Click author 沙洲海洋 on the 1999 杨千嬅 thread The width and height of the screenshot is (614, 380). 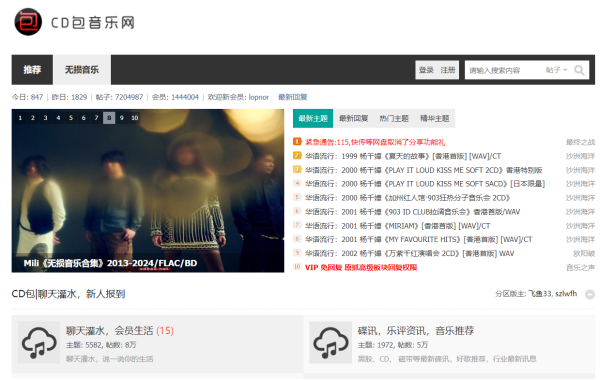click(580, 156)
